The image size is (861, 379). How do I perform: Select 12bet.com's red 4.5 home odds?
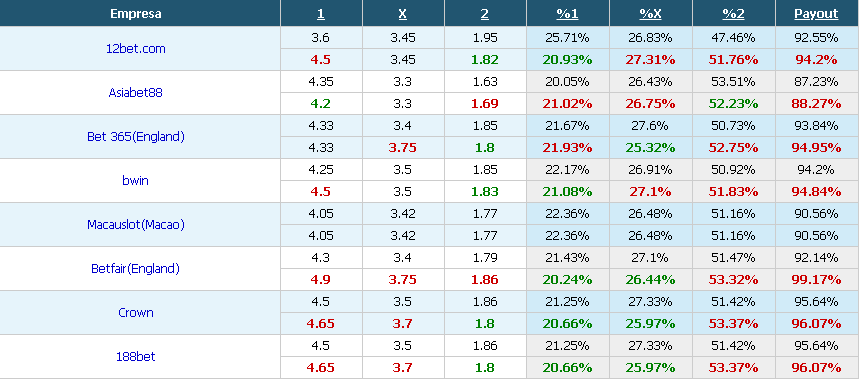(x=321, y=60)
